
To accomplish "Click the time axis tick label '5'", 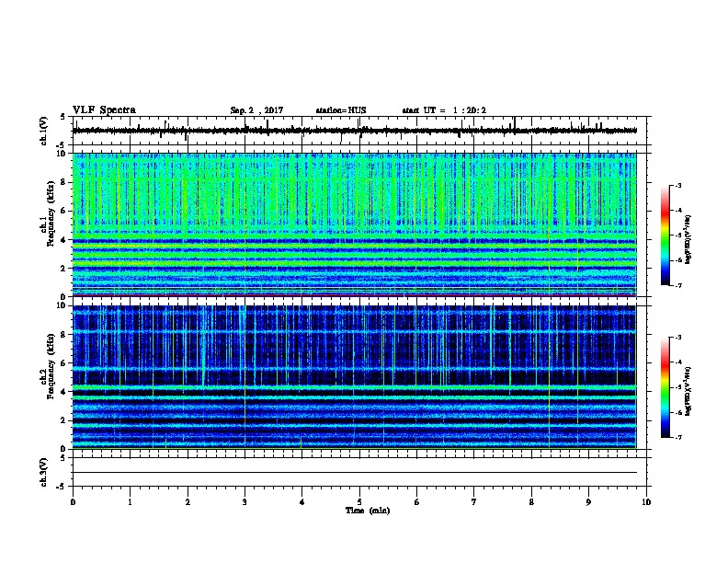I will 359,501.
